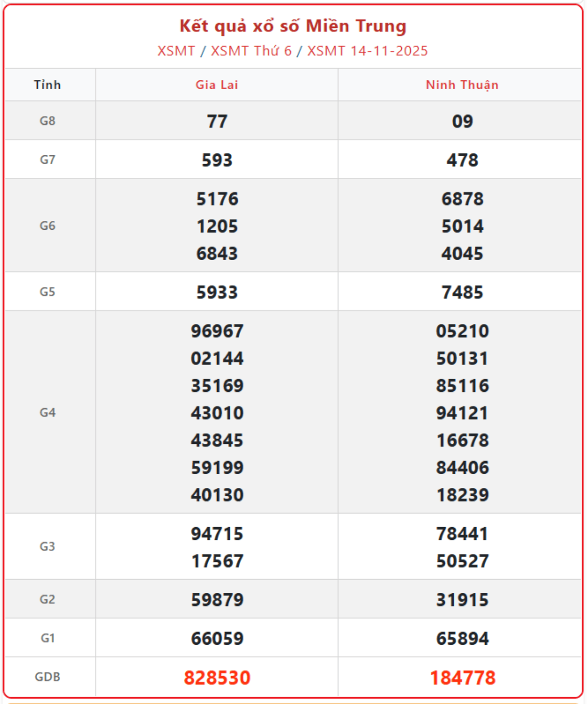The height and width of the screenshot is (704, 588).
Task: Click Ninh Thuận special prize 184778
Action: (x=463, y=678)
